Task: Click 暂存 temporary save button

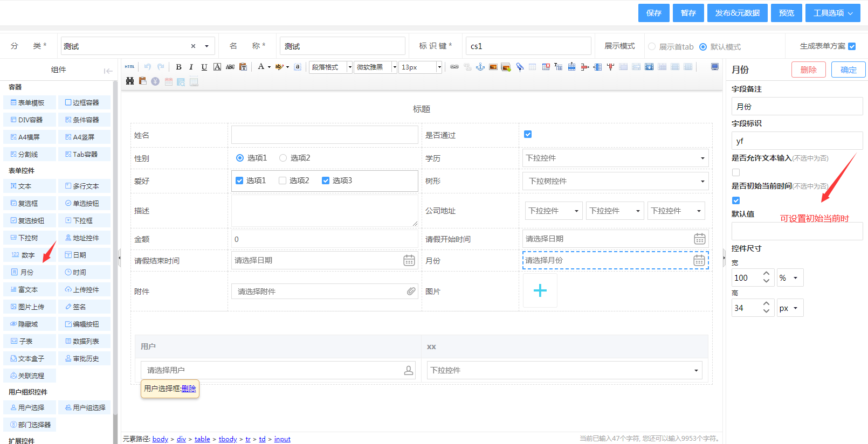Action: tap(688, 13)
